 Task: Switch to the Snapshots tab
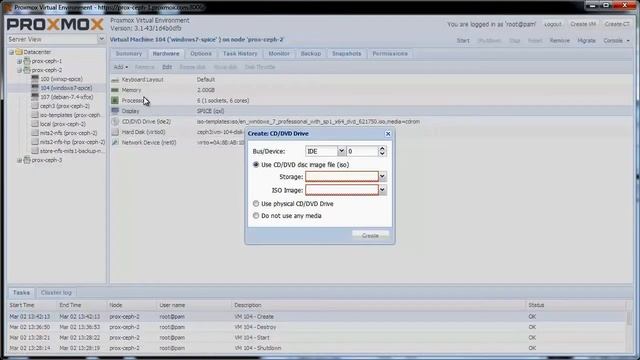coord(346,53)
